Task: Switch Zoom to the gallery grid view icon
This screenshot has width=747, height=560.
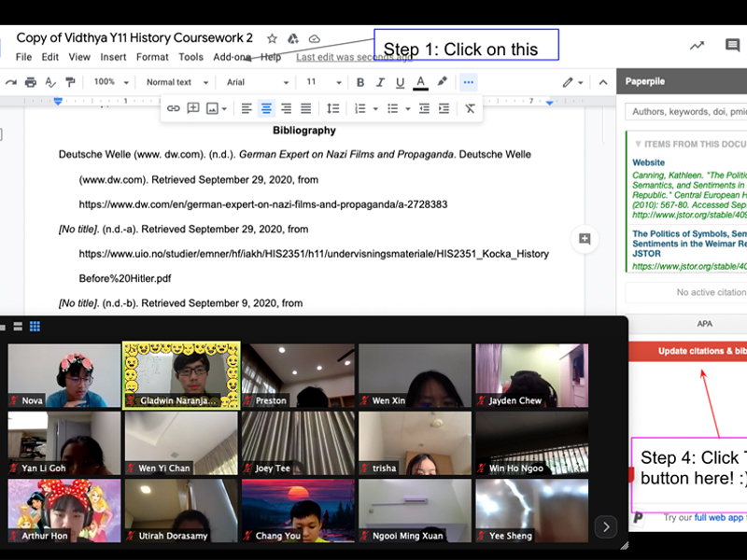Action: tap(35, 327)
